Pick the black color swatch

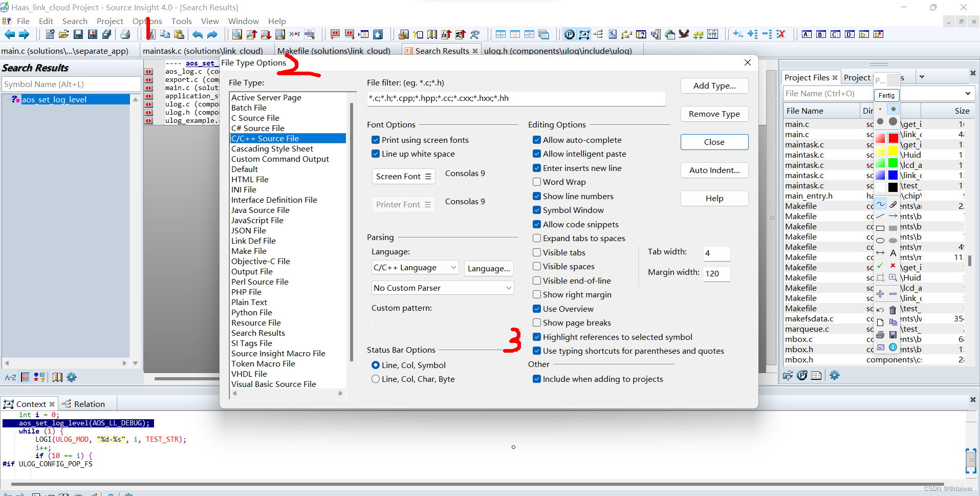893,187
